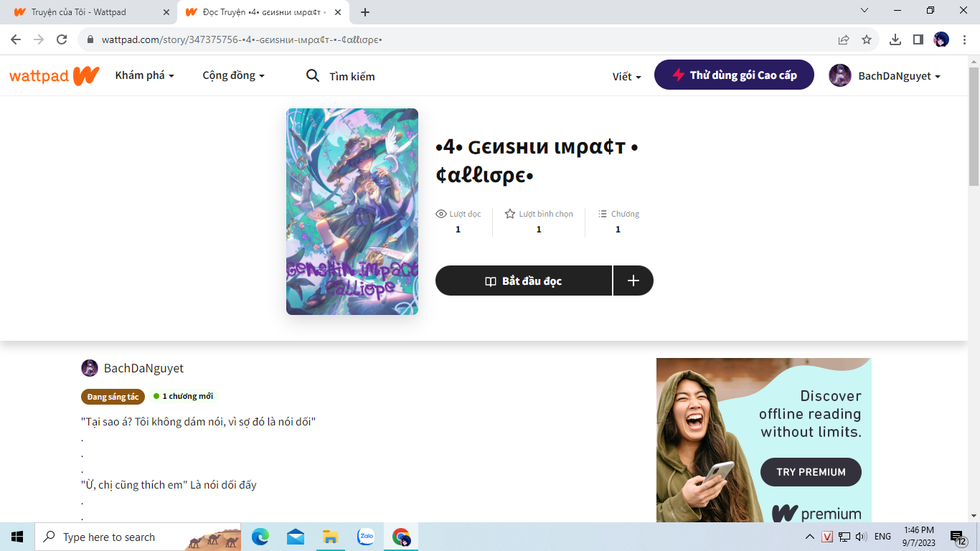Show hidden tray icons chevron
The image size is (980, 551).
[810, 537]
